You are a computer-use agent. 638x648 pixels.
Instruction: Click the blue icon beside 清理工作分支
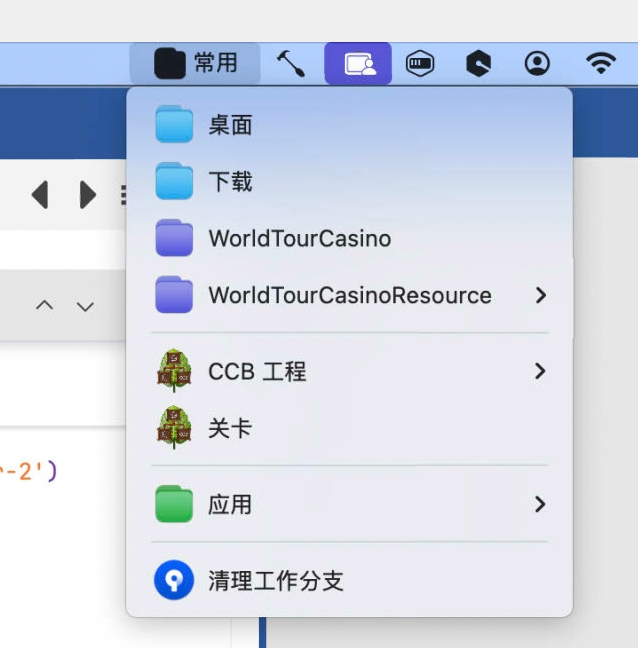click(x=174, y=580)
